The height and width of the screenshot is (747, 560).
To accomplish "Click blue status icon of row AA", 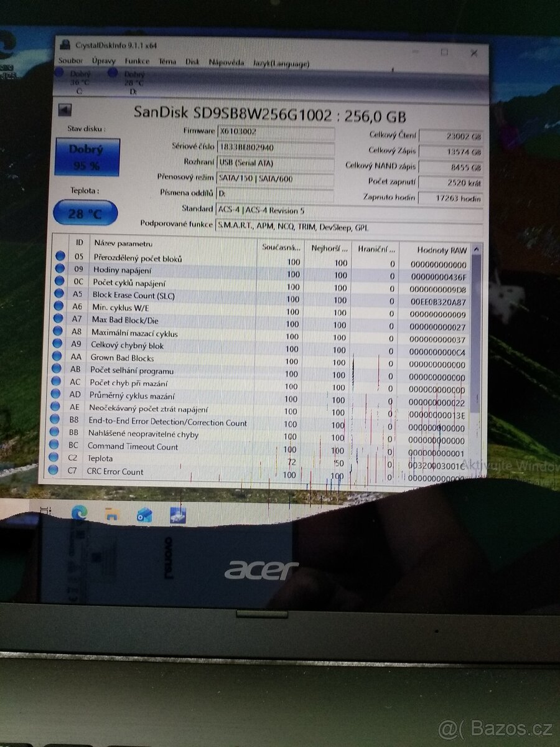I will pos(57,357).
